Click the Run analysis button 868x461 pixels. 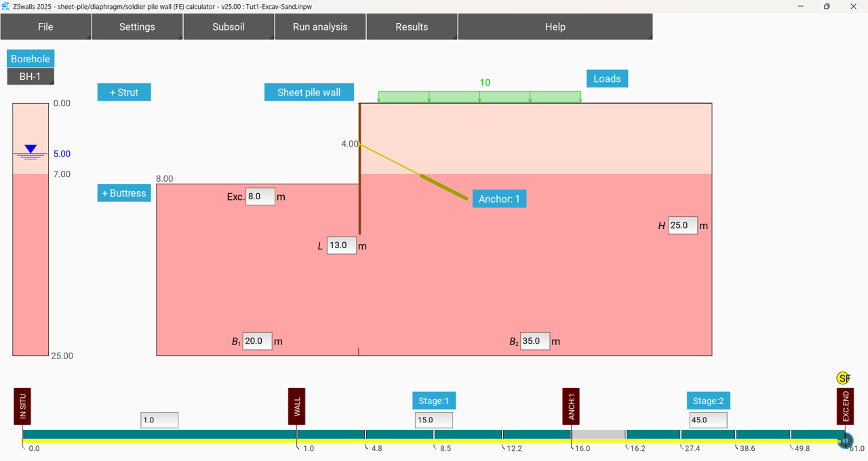click(x=320, y=27)
